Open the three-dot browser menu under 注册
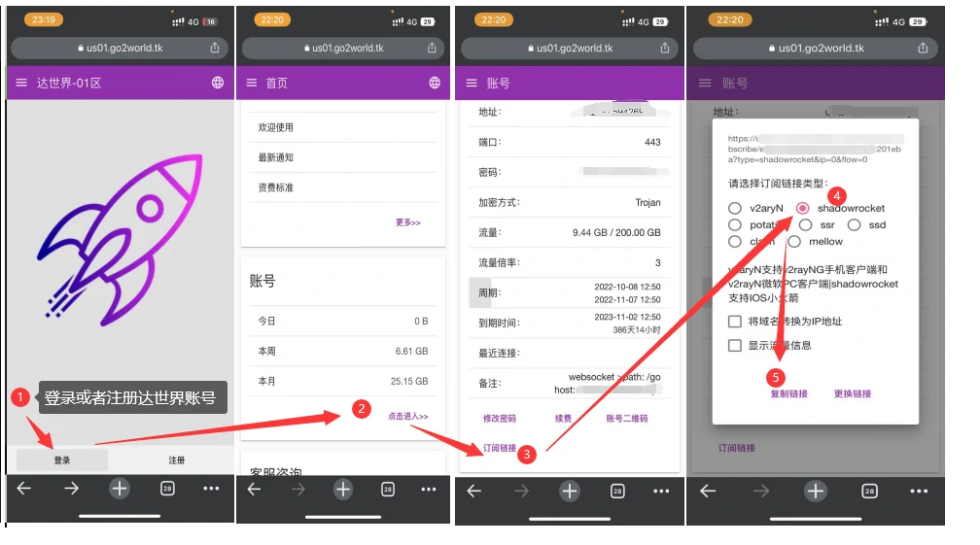The width and height of the screenshot is (980, 545). click(x=211, y=490)
